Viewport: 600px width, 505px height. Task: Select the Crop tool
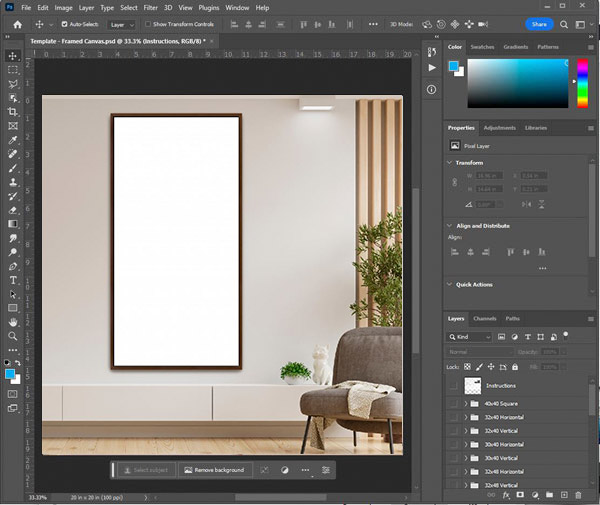pyautogui.click(x=13, y=112)
